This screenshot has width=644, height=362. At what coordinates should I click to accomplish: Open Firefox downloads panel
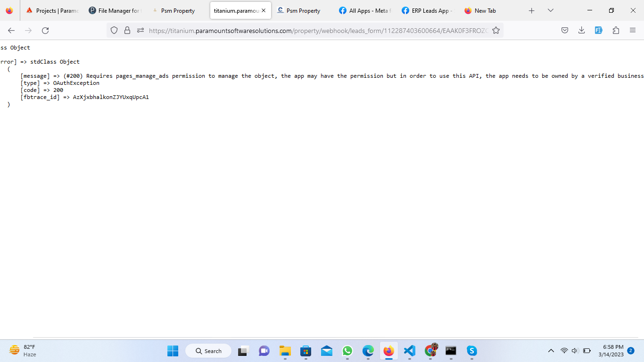pos(581,31)
